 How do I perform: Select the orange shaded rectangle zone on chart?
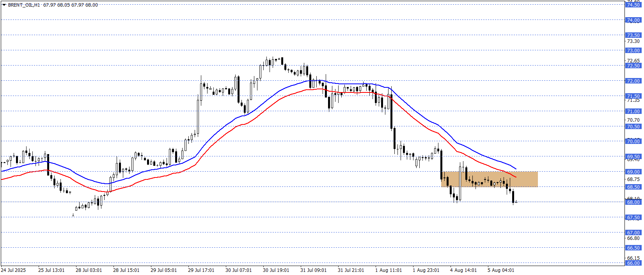click(490, 179)
